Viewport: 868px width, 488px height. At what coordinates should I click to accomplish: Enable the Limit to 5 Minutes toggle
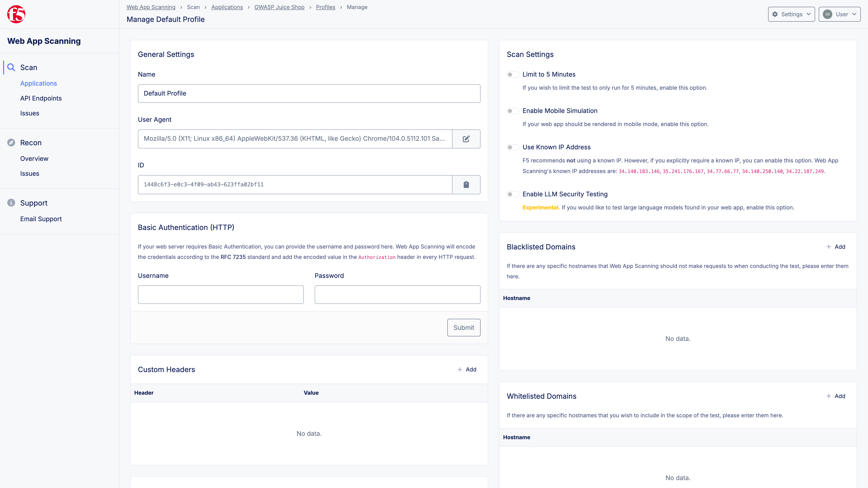point(512,74)
